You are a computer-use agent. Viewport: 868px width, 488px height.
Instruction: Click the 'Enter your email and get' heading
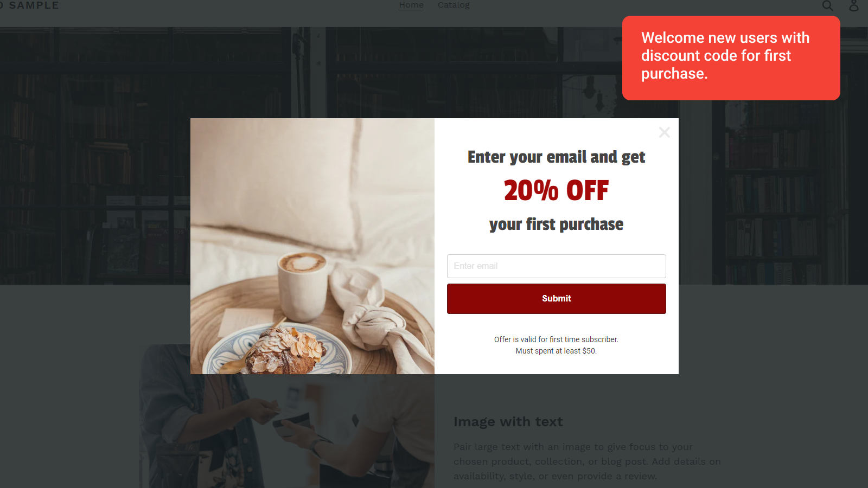pyautogui.click(x=557, y=157)
